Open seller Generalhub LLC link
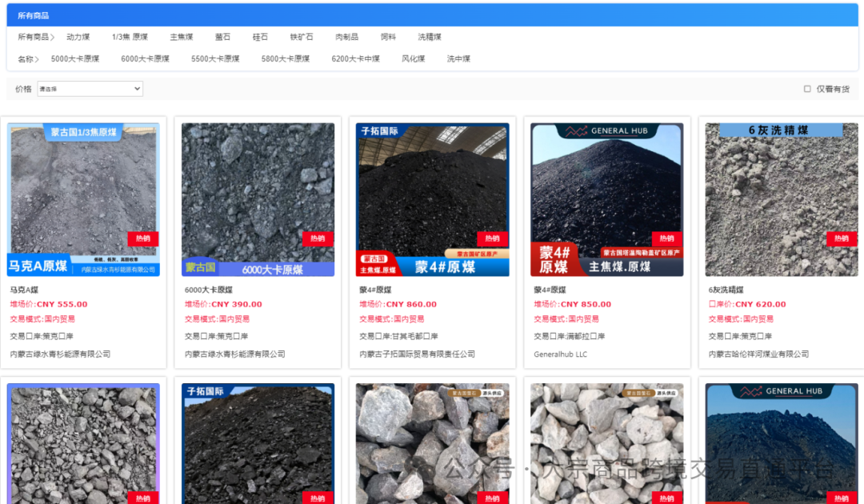The image size is (864, 504). tap(561, 354)
